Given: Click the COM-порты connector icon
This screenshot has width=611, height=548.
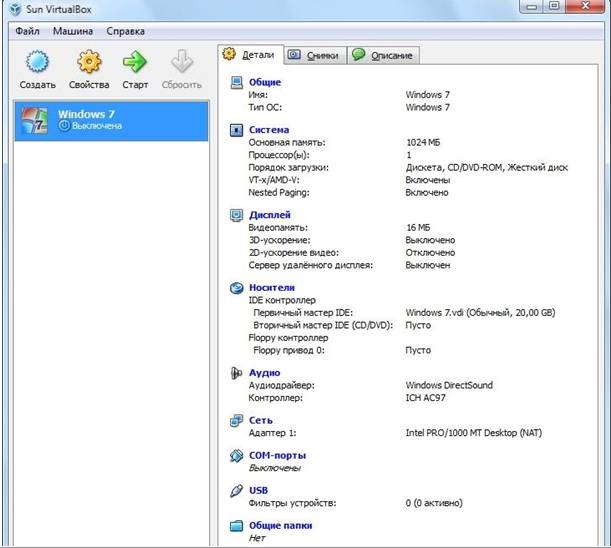Looking at the screenshot, I should [237, 456].
